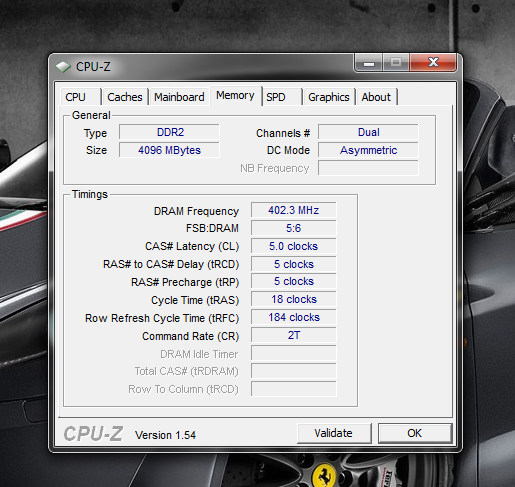
Task: Click the Row Refresh Cycle Time label
Action: 162,318
